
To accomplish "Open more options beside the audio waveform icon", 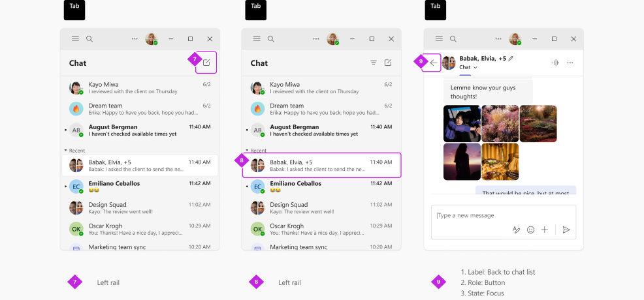I will point(570,63).
